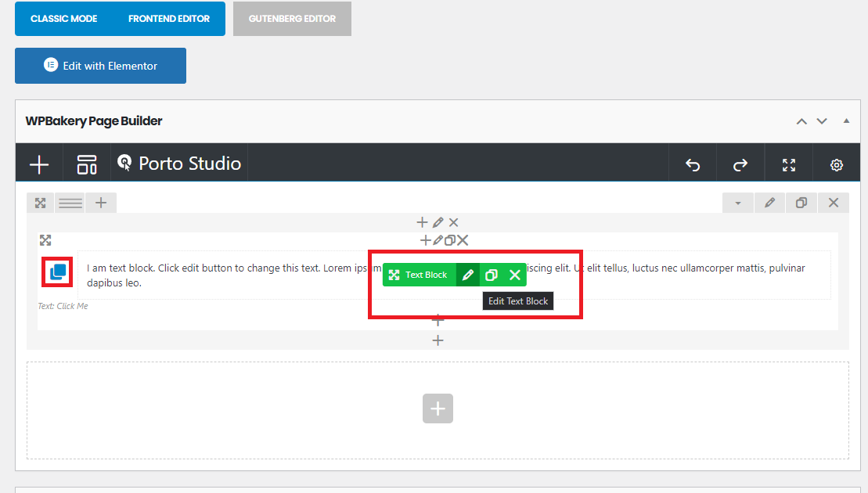Move WPBakery panel up
Image resolution: width=868 pixels, height=493 pixels.
[x=801, y=121]
